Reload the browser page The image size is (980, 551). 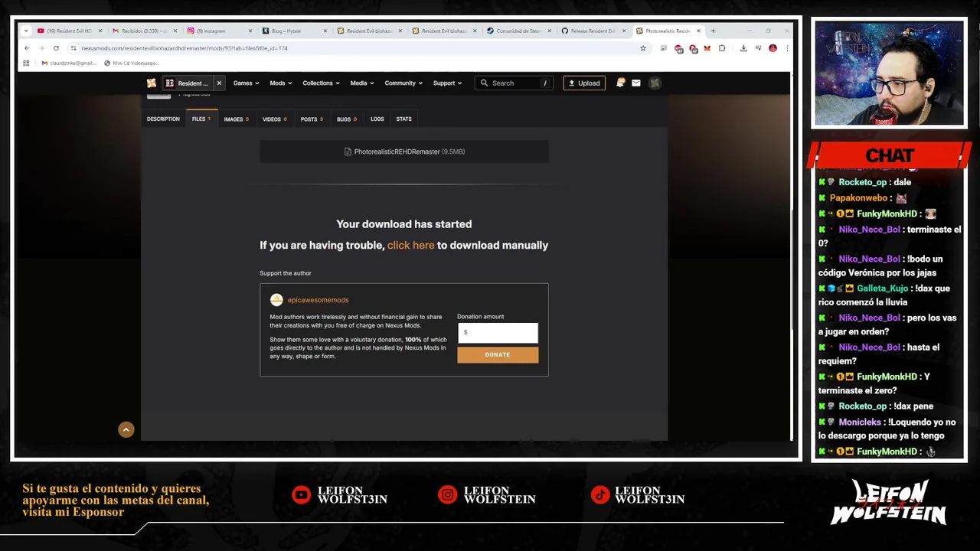coord(56,47)
